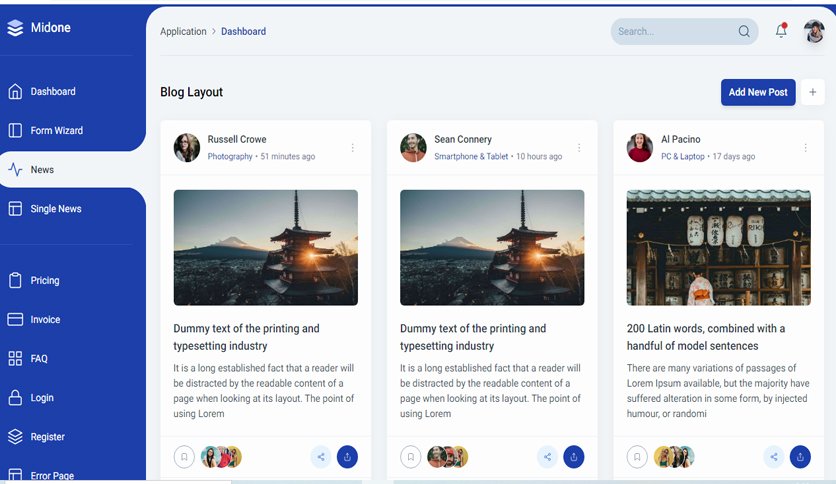Click upload button on Sean Connery's post

(574, 457)
